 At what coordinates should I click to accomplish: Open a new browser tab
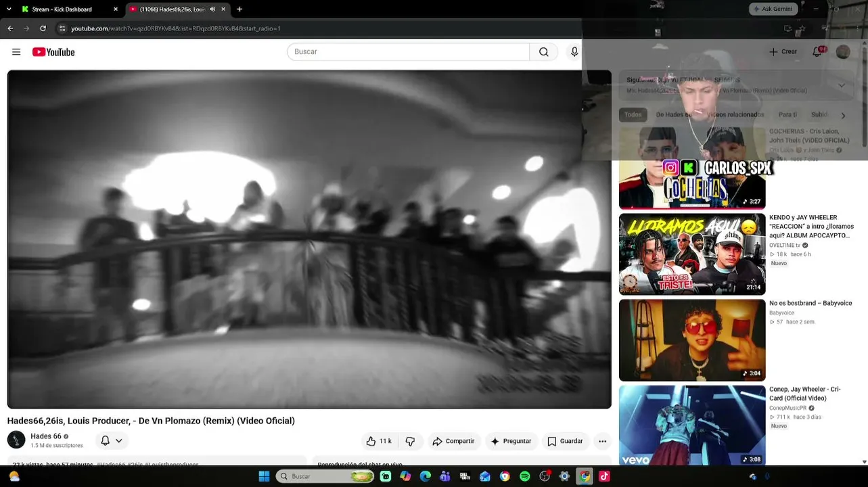[239, 9]
